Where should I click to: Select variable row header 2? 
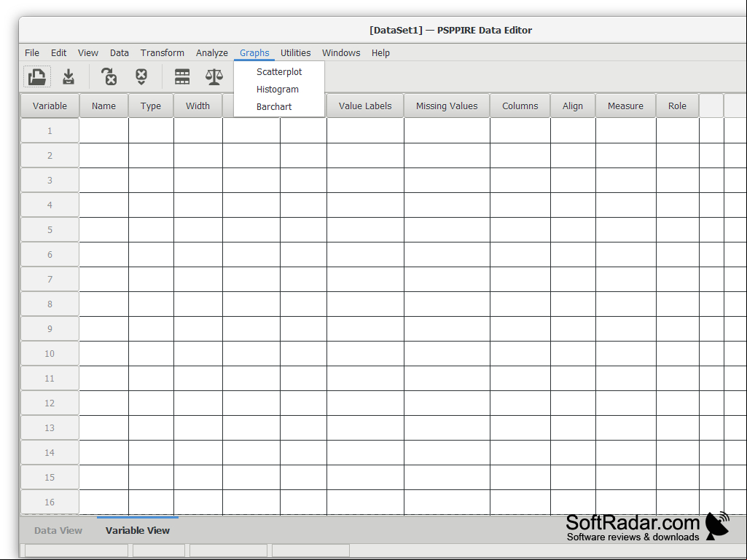click(x=50, y=156)
